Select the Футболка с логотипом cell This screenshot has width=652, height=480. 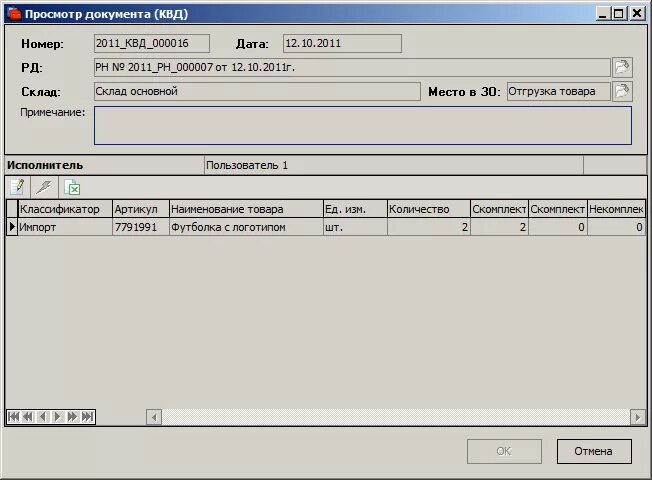[246, 227]
